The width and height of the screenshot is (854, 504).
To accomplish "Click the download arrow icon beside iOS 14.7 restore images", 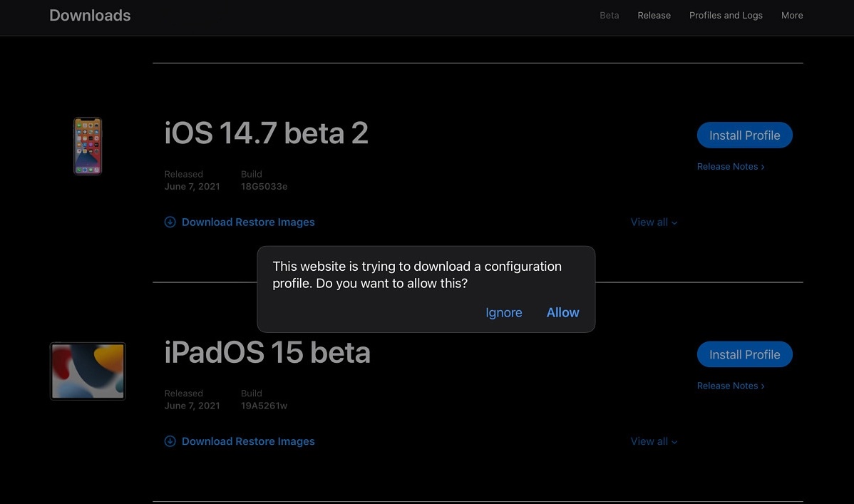I will click(x=170, y=222).
